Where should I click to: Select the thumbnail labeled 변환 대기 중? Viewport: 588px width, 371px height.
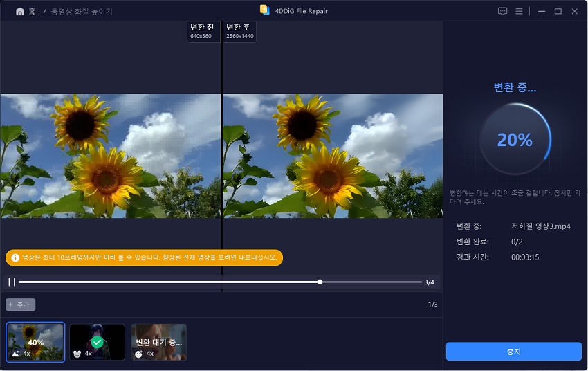tap(158, 341)
